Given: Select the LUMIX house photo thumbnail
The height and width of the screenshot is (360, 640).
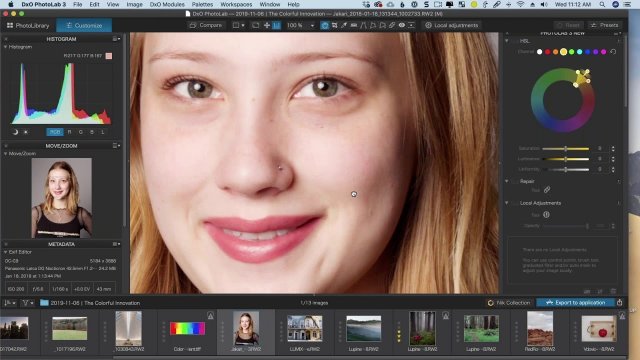Looking at the screenshot, I should pos(304,328).
